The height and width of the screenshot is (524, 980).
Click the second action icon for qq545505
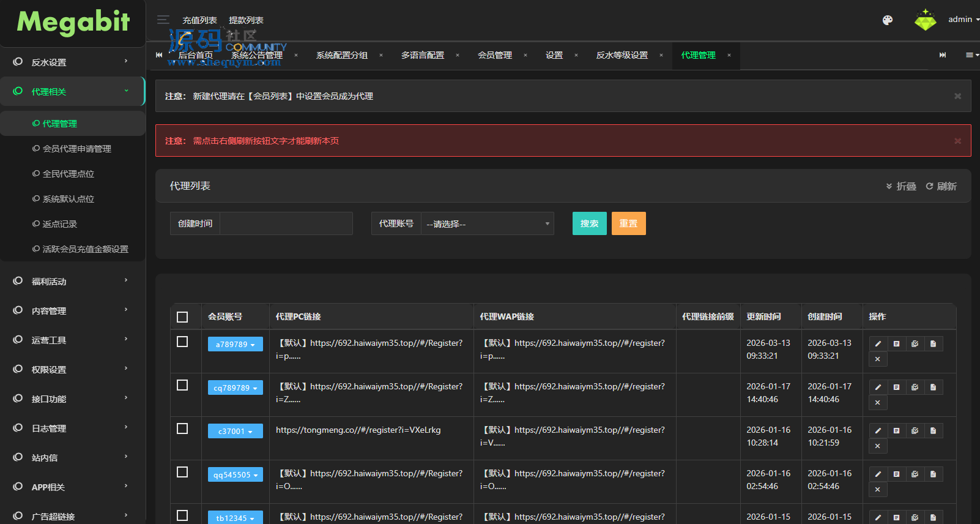click(896, 474)
